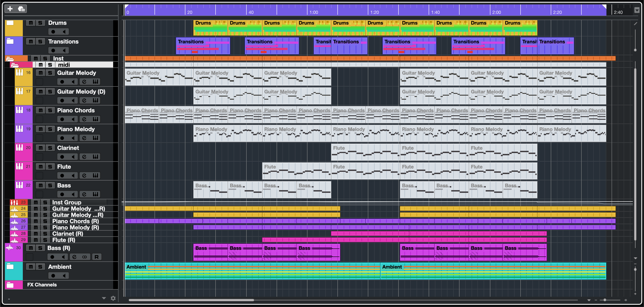Expand the FX Channels folder
This screenshot has width=644, height=307.
point(10,285)
